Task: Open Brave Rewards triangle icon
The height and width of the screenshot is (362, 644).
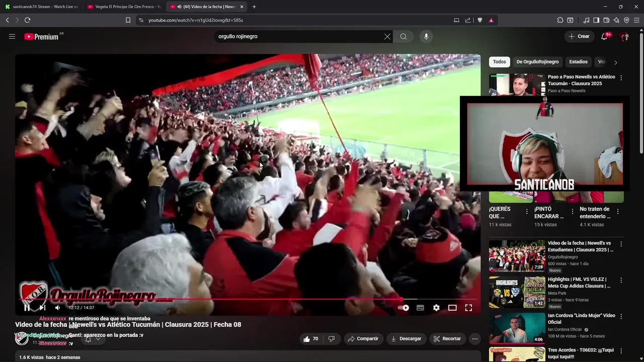Action: pos(491,20)
